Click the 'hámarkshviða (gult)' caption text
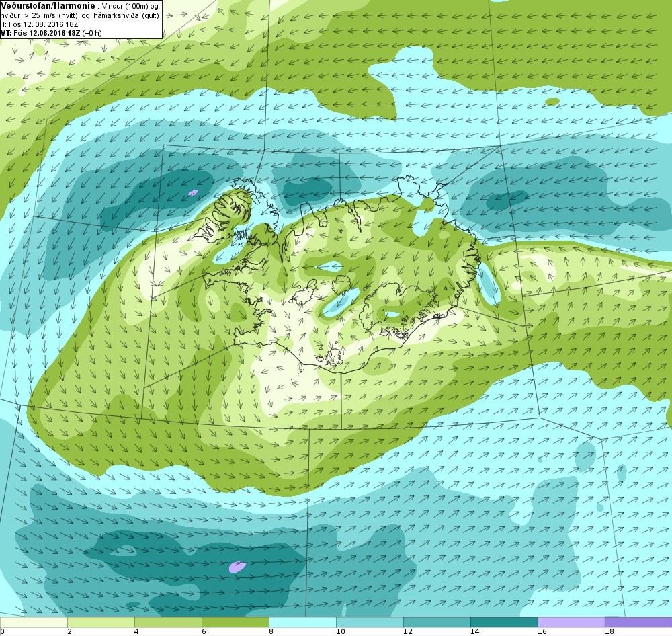The height and width of the screenshot is (636, 672). [127, 15]
